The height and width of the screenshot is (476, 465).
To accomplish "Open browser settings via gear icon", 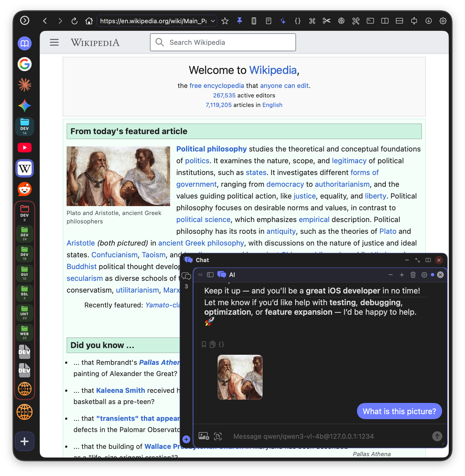I will [443, 21].
